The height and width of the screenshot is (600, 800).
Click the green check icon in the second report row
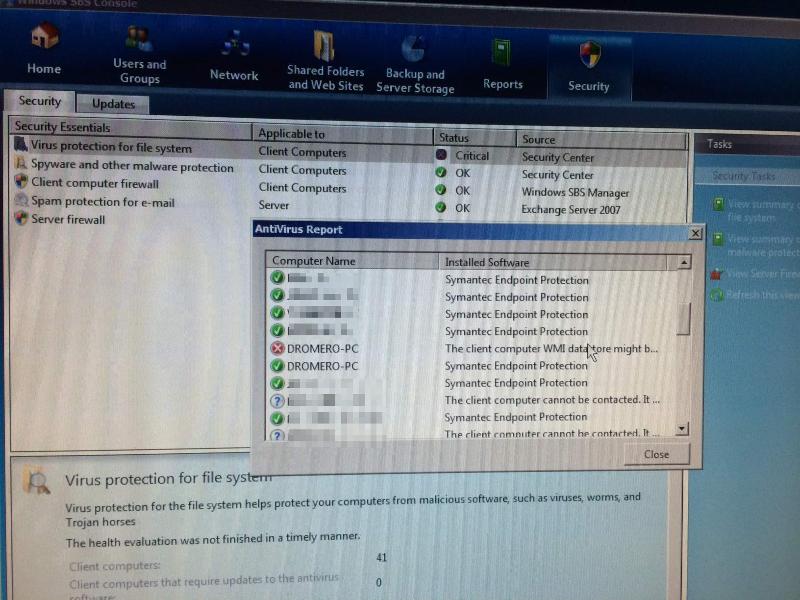tap(278, 295)
